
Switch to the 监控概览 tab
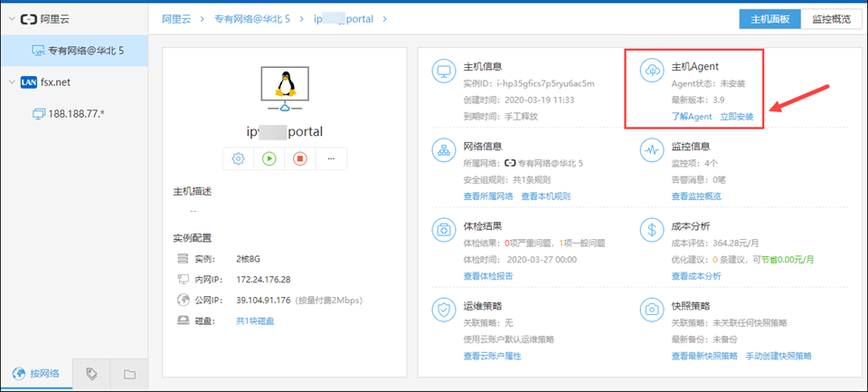click(830, 19)
